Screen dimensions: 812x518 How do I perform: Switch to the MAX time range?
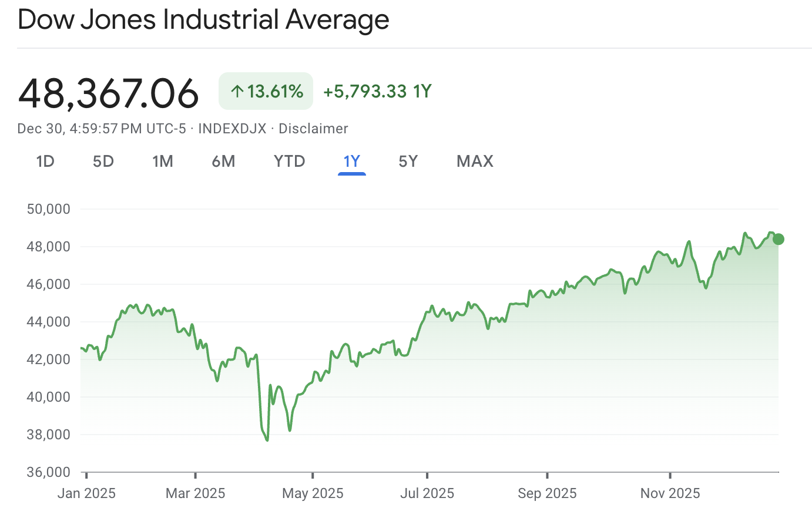[x=475, y=161]
